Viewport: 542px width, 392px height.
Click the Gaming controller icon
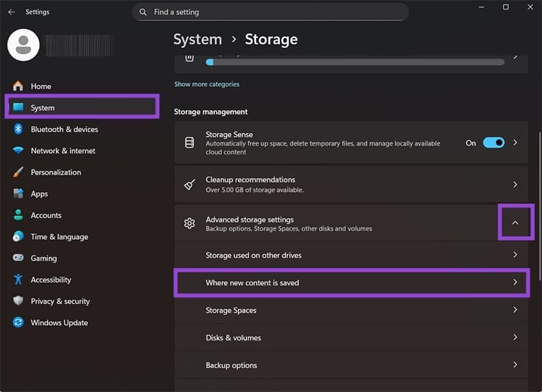(x=18, y=258)
